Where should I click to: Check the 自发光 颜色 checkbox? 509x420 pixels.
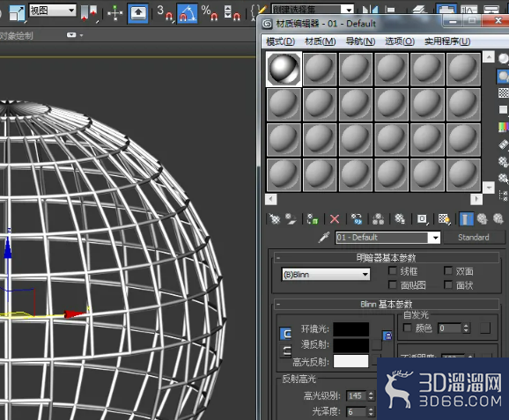(407, 328)
